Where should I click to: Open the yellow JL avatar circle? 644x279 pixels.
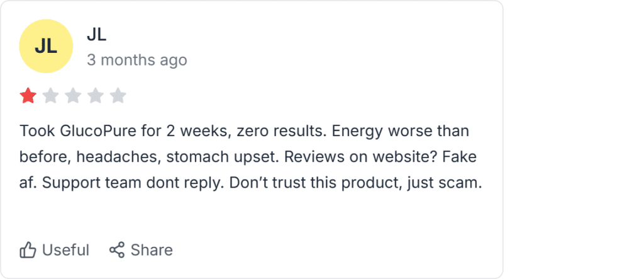46,46
